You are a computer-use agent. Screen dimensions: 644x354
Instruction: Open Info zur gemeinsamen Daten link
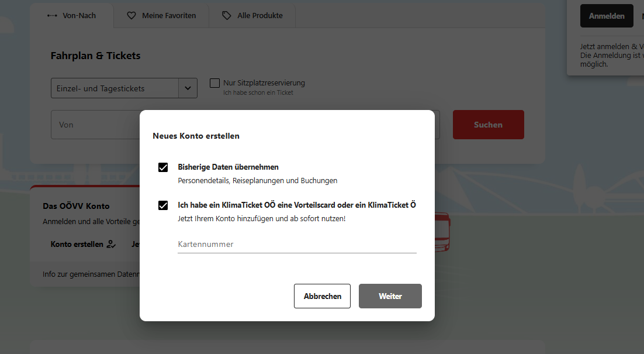coord(91,274)
